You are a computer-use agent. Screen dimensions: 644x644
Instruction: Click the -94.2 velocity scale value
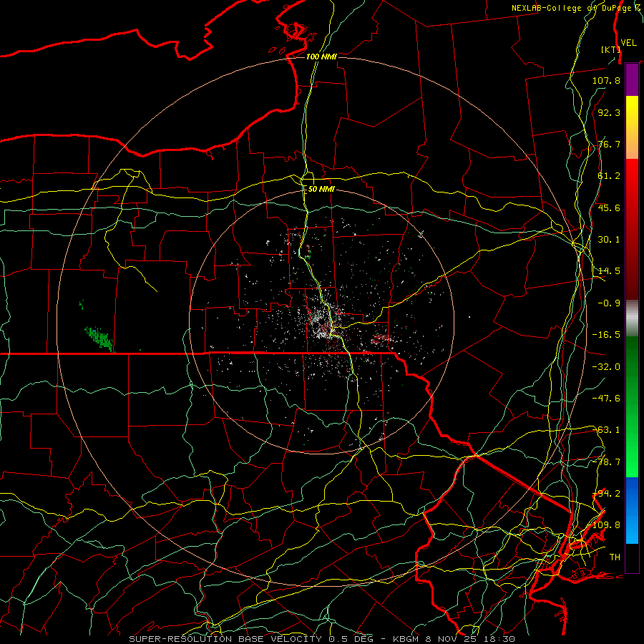pyautogui.click(x=606, y=494)
